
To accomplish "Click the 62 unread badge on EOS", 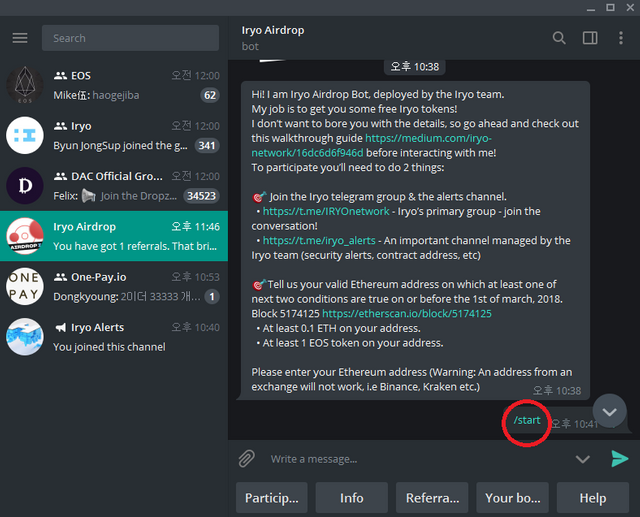I will 210,95.
